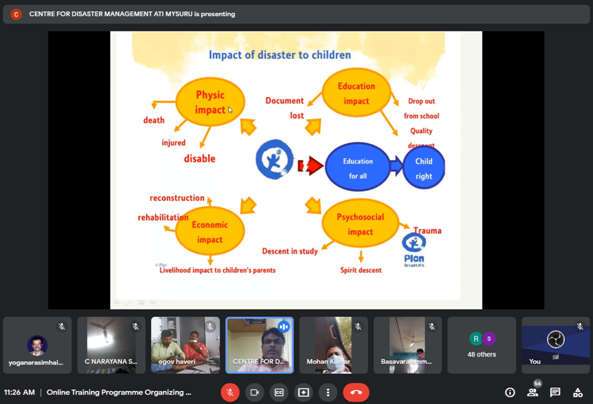Click the S avatar in others tile
593x404 pixels.
(489, 339)
